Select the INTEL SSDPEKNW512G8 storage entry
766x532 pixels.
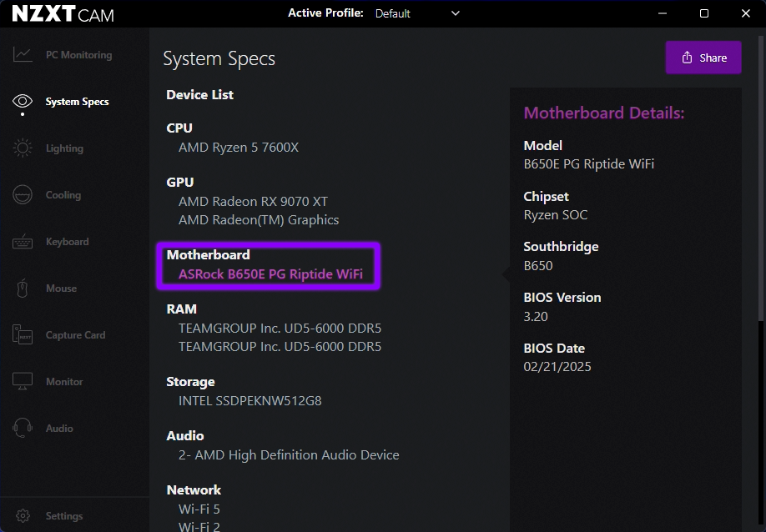coord(249,400)
